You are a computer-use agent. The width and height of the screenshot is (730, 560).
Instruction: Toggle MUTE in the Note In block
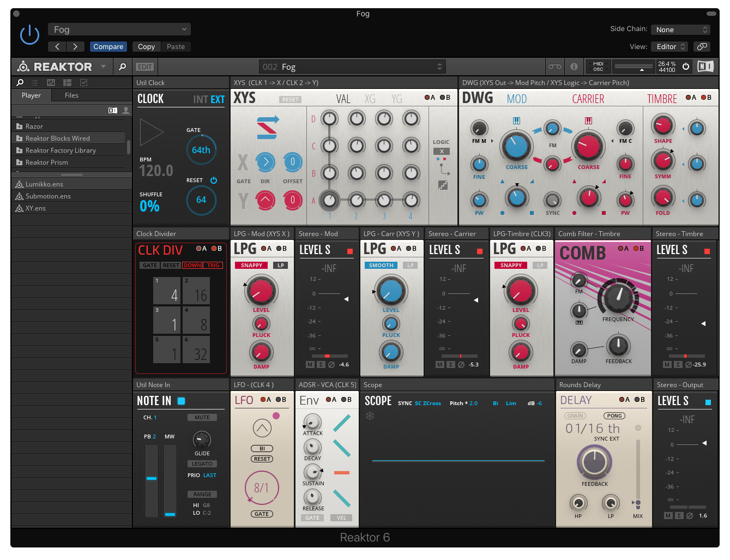click(x=202, y=417)
